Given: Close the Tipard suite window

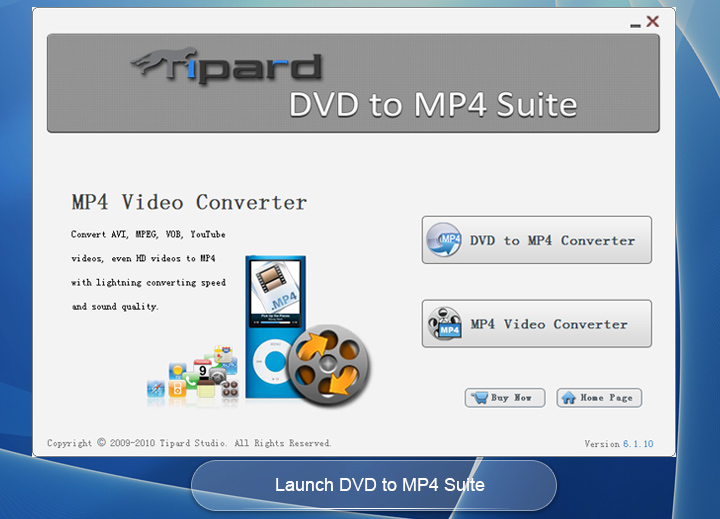Looking at the screenshot, I should pos(652,21).
